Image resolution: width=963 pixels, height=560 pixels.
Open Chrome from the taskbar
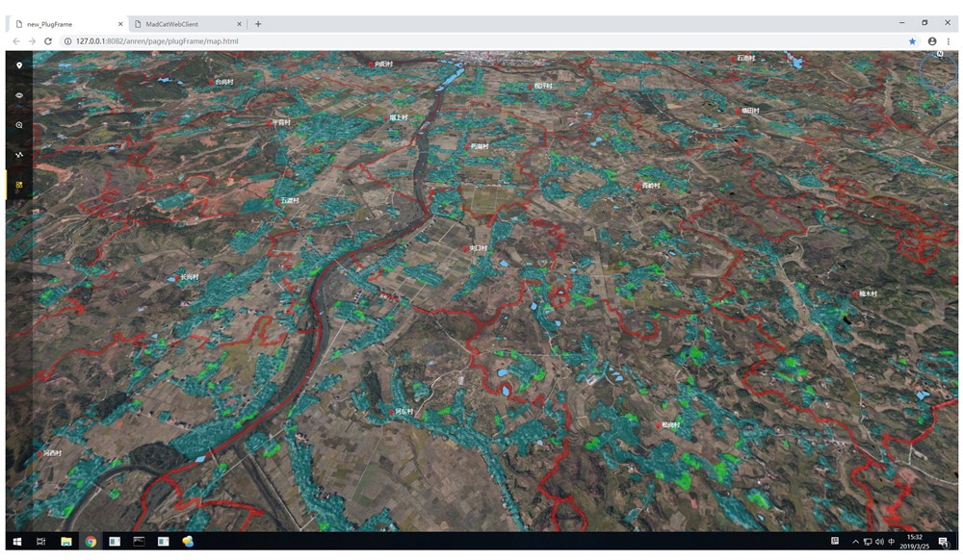[91, 542]
